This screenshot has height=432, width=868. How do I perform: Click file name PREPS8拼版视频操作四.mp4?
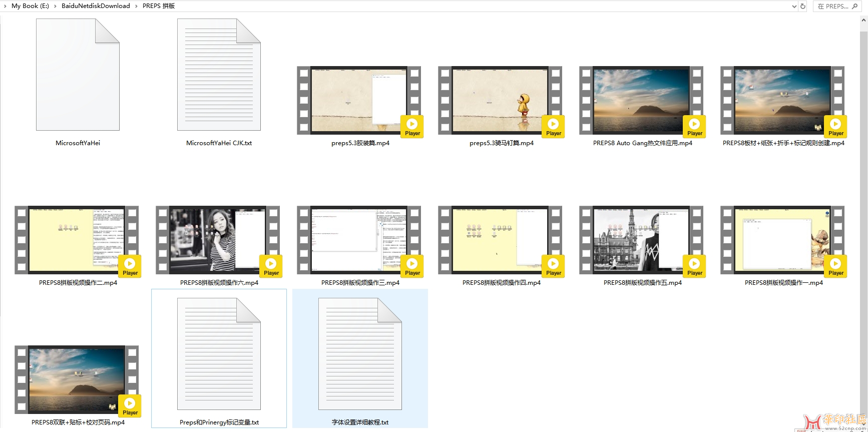[x=502, y=283]
